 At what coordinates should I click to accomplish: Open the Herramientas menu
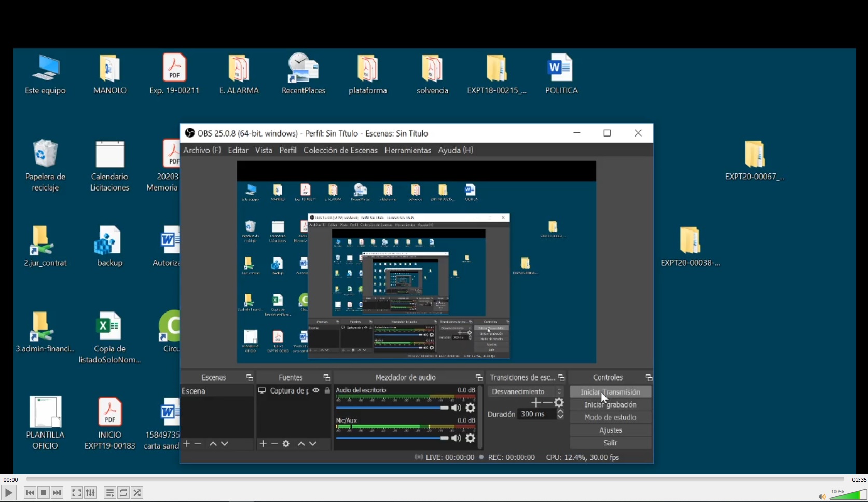[407, 150]
